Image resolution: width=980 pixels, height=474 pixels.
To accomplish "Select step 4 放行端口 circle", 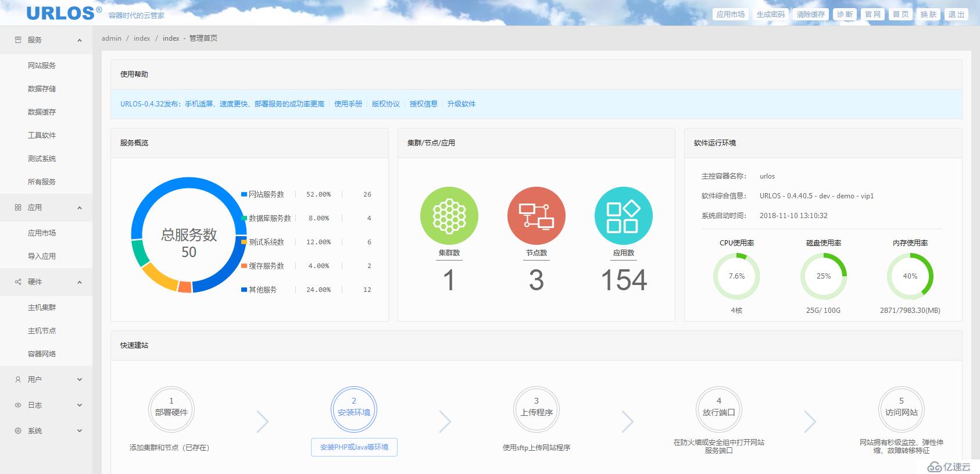I will click(719, 409).
